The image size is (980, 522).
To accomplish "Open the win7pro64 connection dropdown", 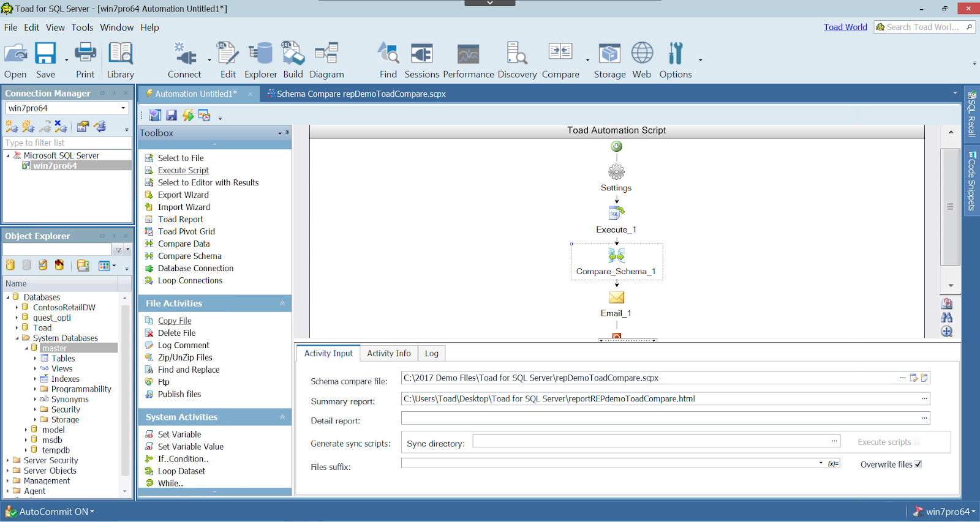I will [x=123, y=108].
